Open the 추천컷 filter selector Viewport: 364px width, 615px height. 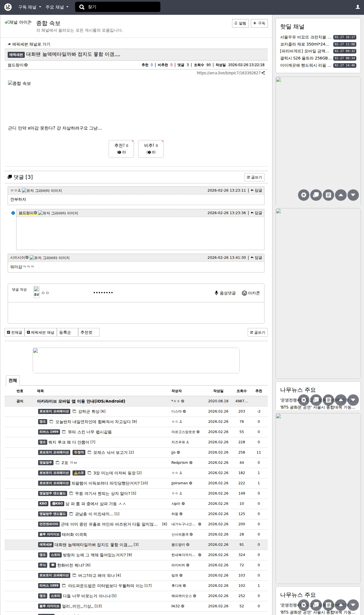(x=89, y=333)
